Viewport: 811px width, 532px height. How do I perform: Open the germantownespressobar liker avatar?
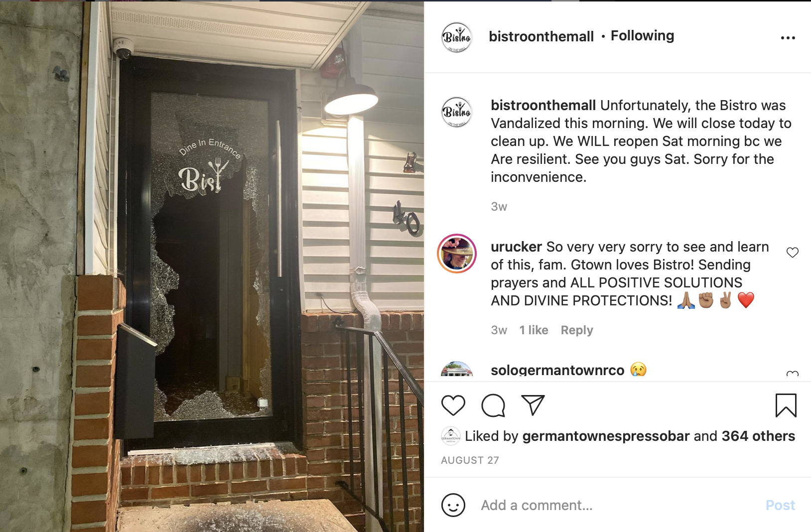pos(450,436)
